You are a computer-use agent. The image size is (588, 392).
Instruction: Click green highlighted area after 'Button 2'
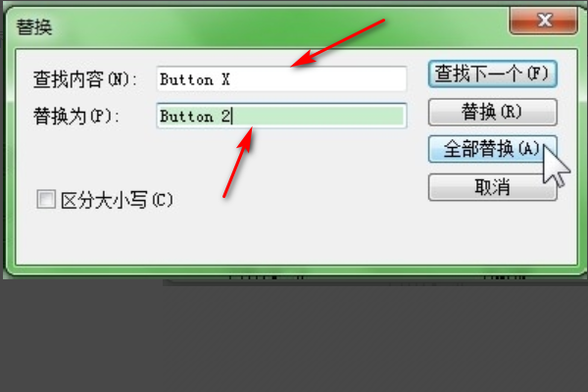click(318, 116)
